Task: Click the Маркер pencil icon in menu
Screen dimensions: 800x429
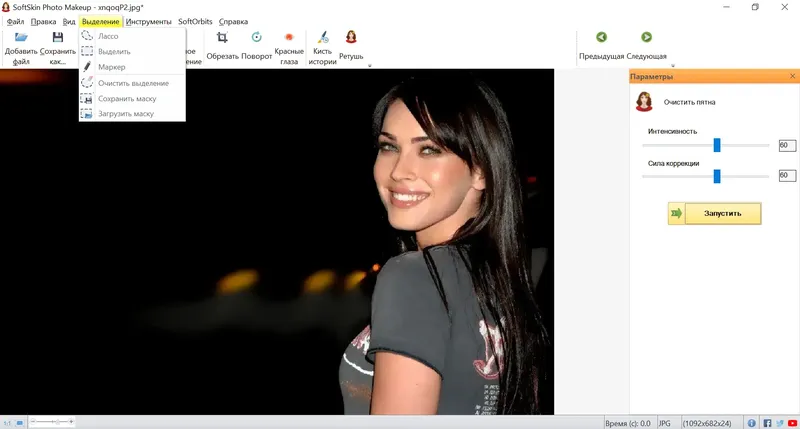Action: 87,67
